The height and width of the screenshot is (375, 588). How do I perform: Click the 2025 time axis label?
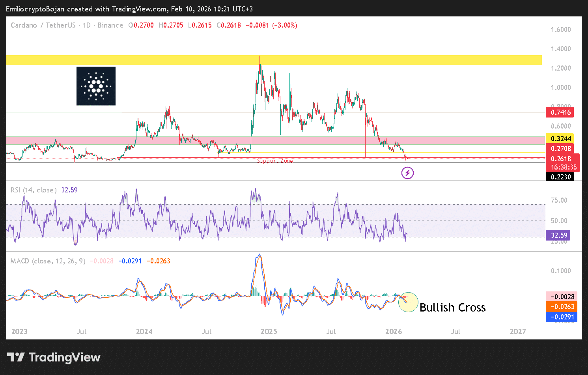[x=269, y=332]
